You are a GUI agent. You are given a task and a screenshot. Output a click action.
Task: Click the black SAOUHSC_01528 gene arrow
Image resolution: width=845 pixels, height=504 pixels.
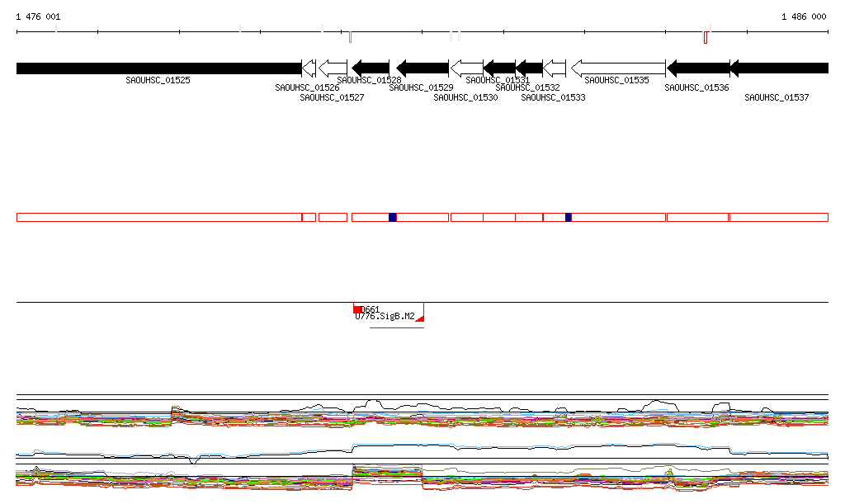point(371,68)
